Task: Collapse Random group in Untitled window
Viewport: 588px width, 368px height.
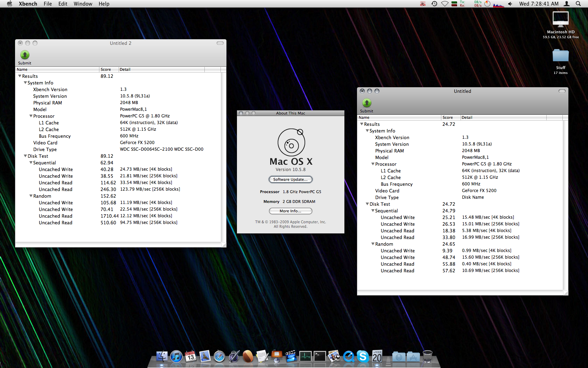Action: (x=373, y=244)
